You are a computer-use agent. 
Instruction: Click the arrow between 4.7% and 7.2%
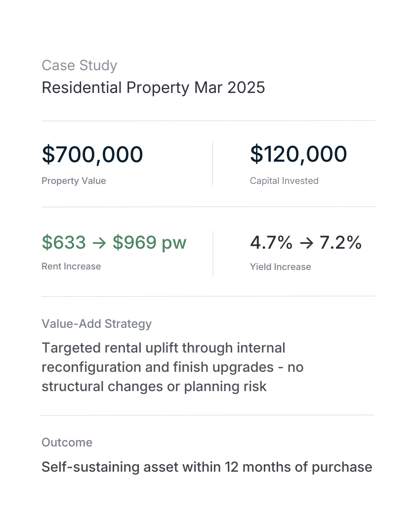(x=305, y=243)
